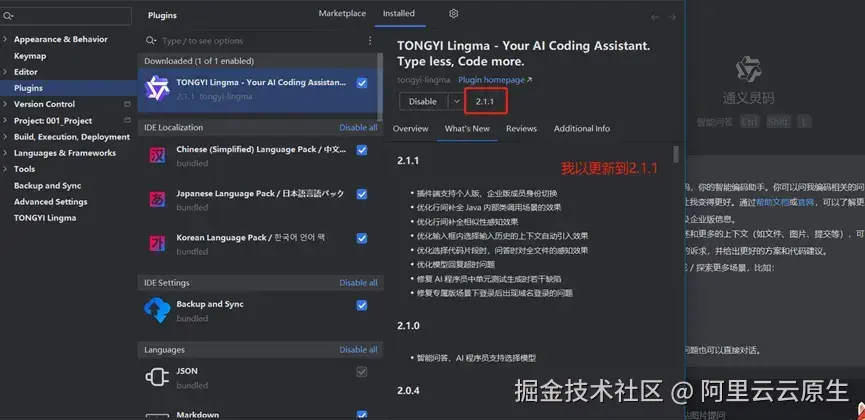Switch to the Installed tab
The height and width of the screenshot is (420, 865).
(x=399, y=13)
